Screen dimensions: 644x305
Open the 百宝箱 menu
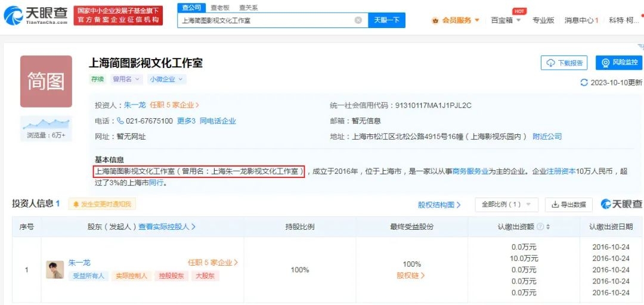click(x=506, y=20)
